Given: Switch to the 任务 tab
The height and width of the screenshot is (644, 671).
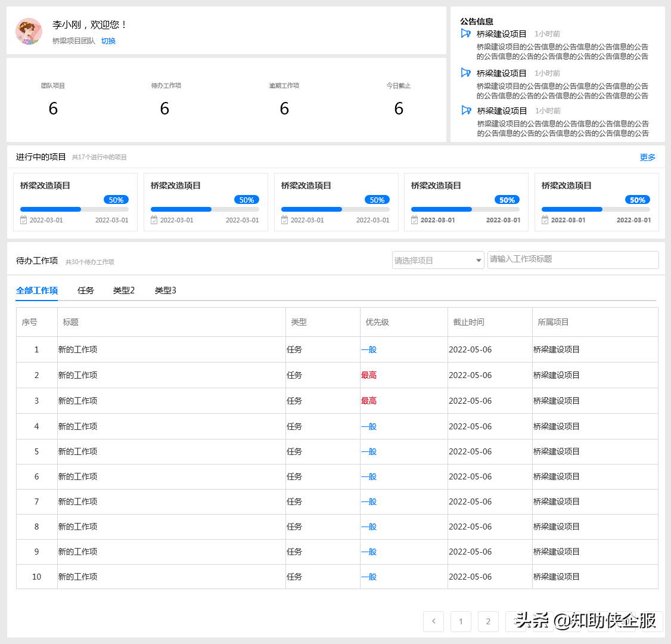Looking at the screenshot, I should [x=85, y=290].
